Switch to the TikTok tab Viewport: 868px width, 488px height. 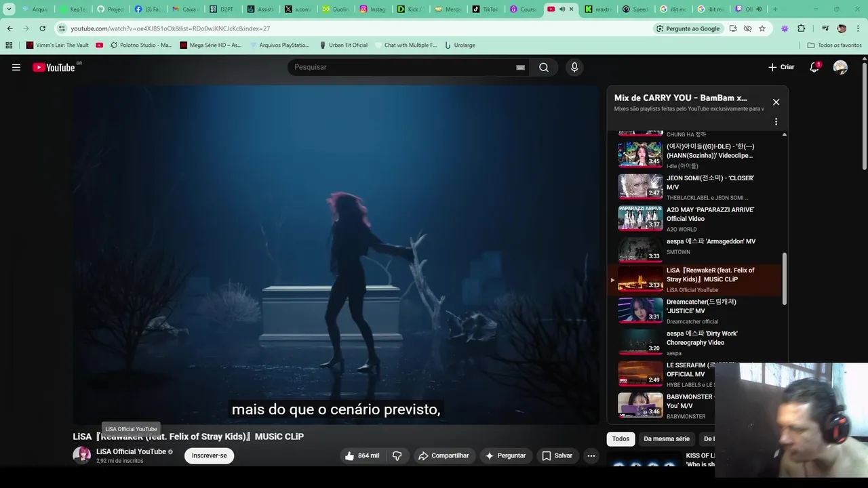tap(485, 9)
